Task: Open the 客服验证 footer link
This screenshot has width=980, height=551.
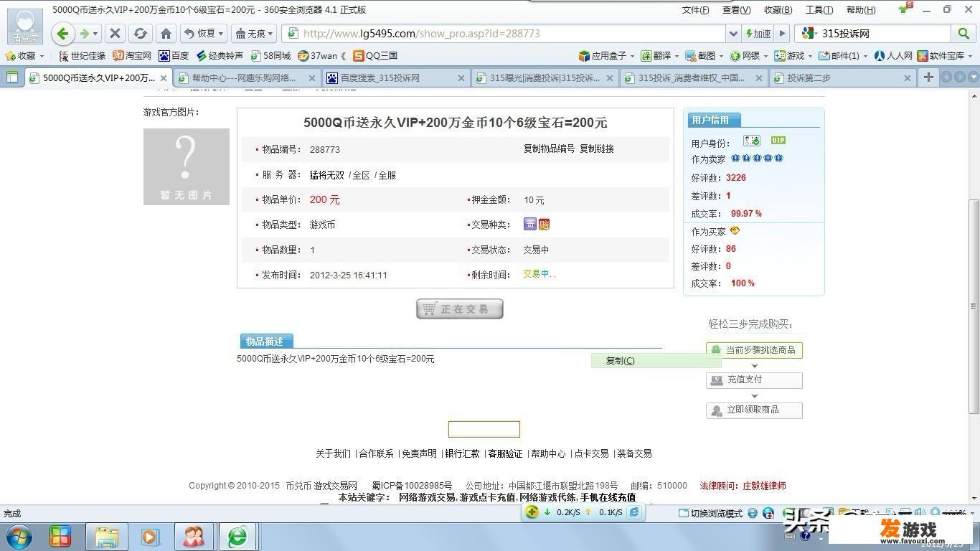Action: (x=505, y=453)
